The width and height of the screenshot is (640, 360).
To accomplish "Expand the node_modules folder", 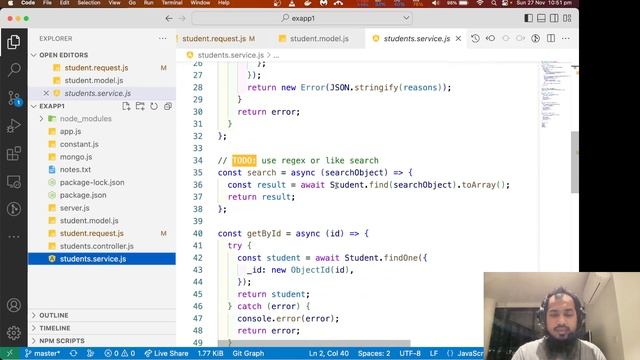I will pyautogui.click(x=41, y=119).
